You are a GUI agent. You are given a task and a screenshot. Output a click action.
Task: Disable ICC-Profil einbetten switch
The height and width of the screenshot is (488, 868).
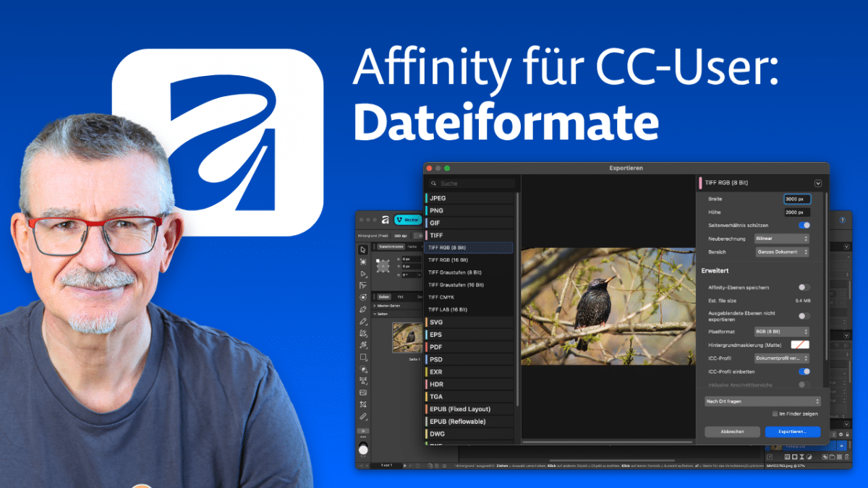pos(804,372)
